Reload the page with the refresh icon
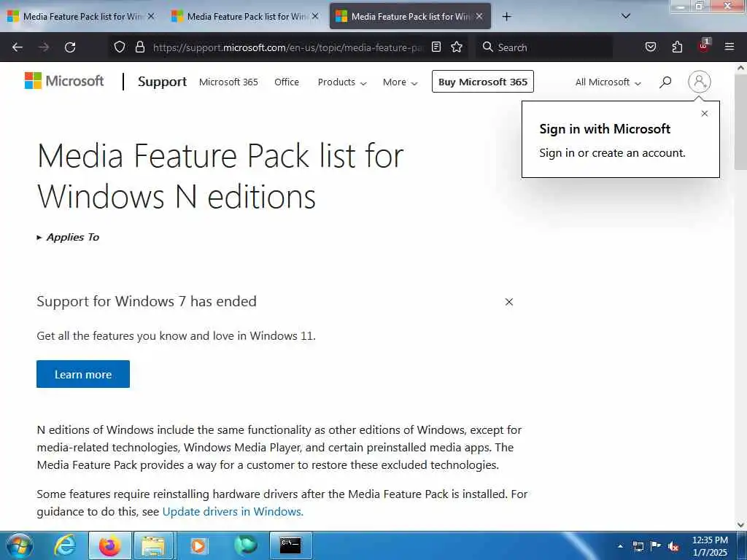The height and width of the screenshot is (560, 747). (x=70, y=47)
